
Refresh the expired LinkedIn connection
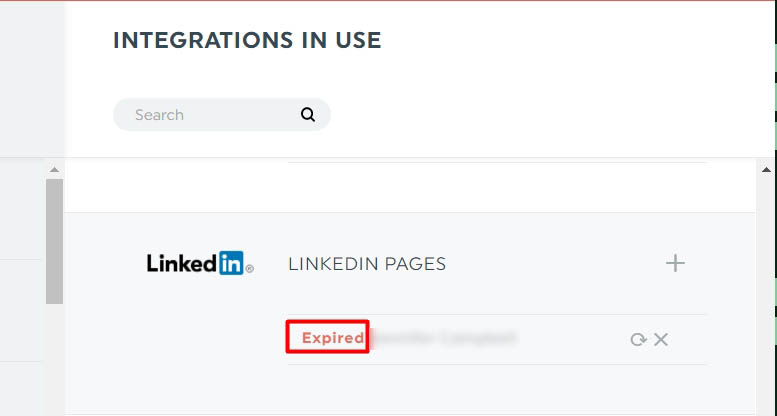(638, 340)
